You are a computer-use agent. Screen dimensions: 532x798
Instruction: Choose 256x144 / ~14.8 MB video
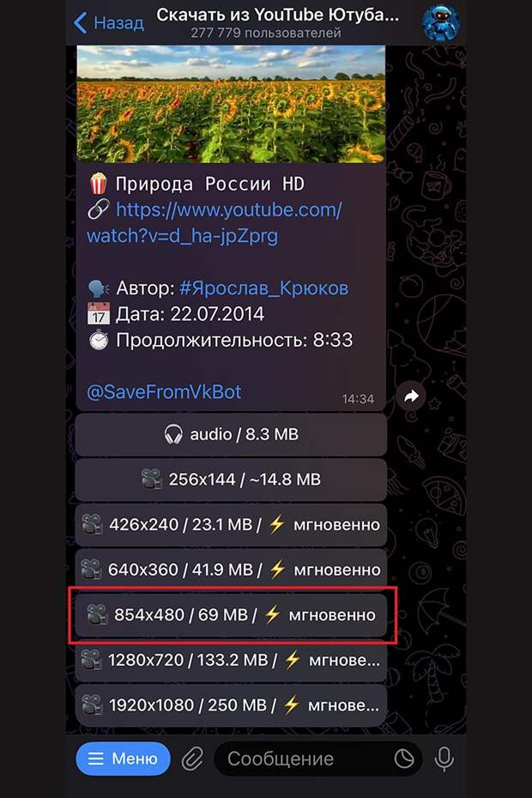coord(231,480)
